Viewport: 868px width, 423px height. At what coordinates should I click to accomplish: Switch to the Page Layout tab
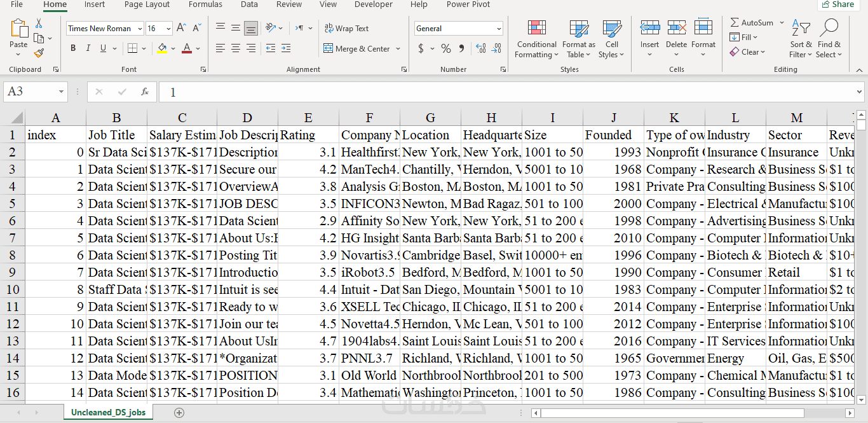147,4
